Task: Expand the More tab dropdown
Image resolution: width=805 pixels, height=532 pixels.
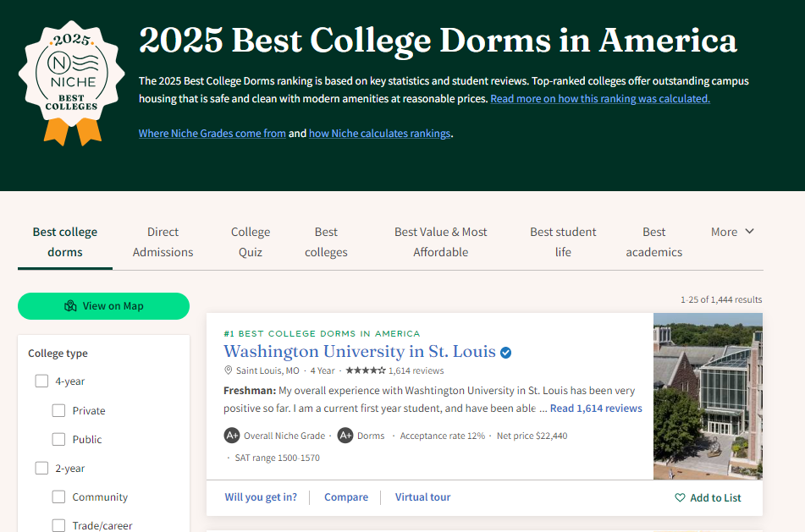Action: 732,232
